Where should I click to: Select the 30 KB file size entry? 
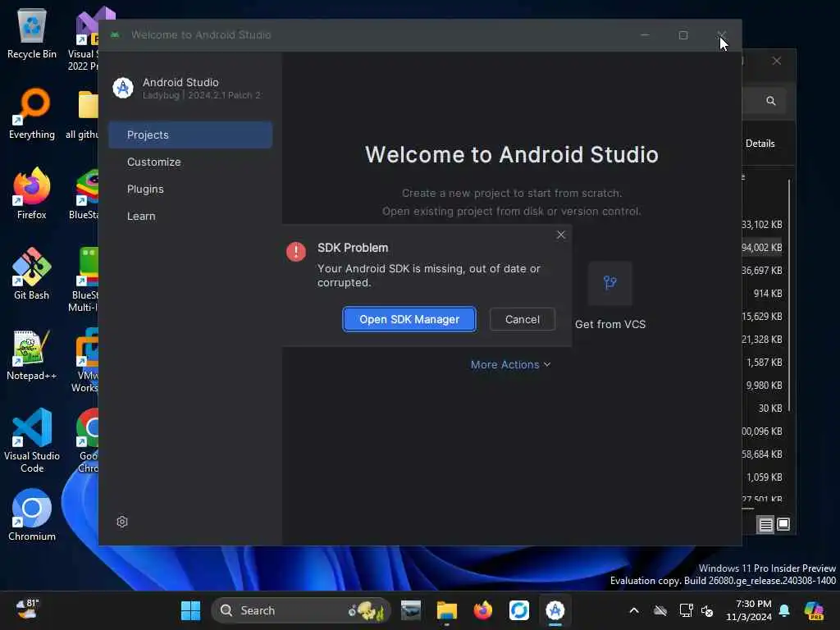(x=770, y=409)
